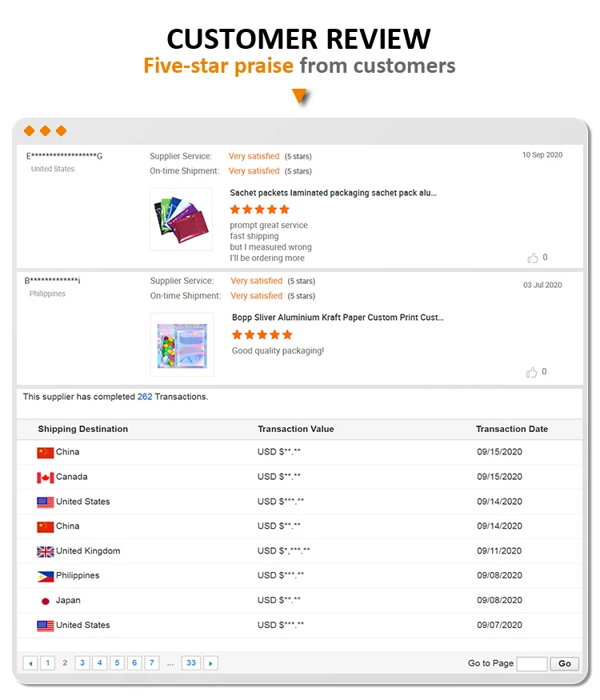The width and height of the screenshot is (600, 700).
Task: Open holographic bag product thumbnail
Action: [182, 344]
